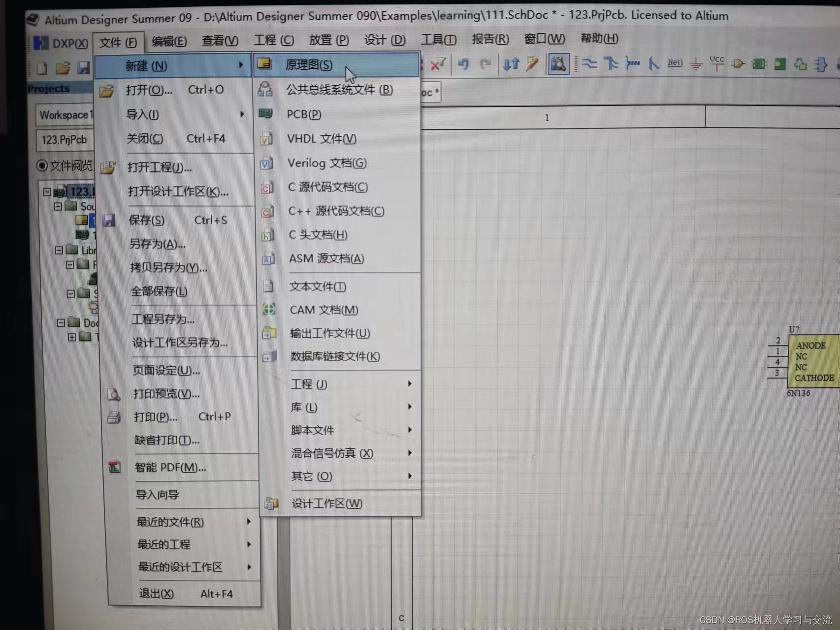840x630 pixels.
Task: Open the 窗口(W) menu
Action: click(545, 38)
